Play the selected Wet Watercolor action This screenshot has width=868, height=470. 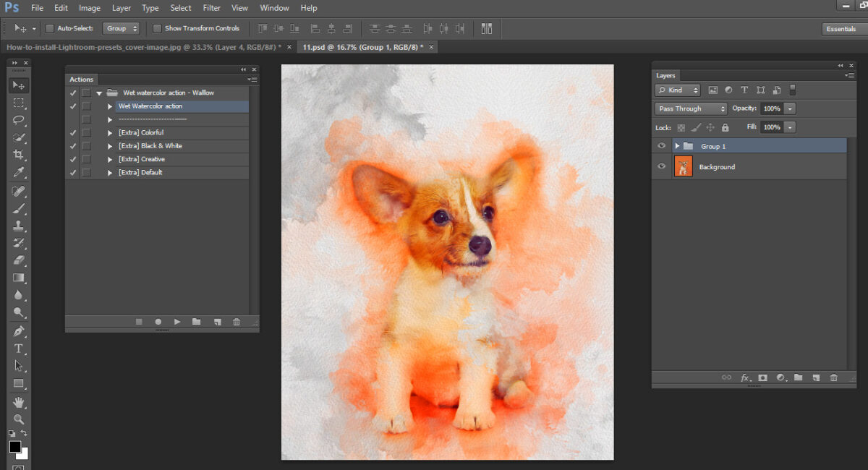coord(177,322)
